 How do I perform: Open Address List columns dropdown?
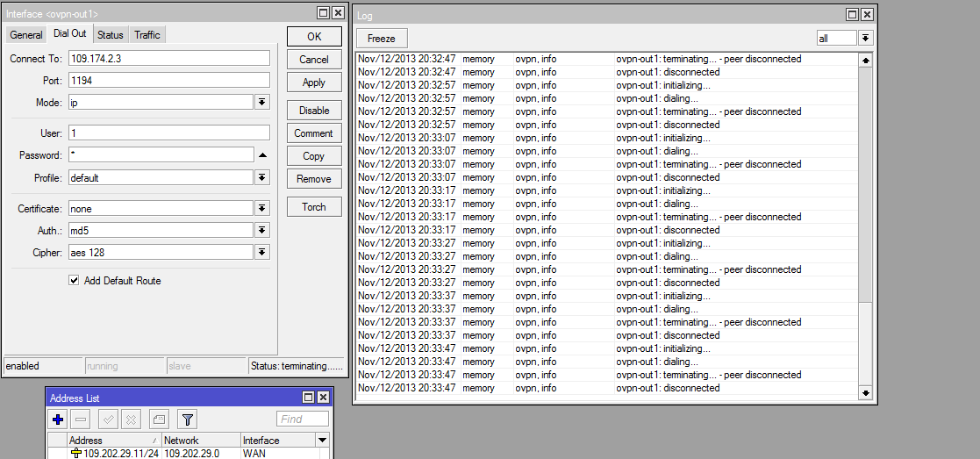point(323,441)
